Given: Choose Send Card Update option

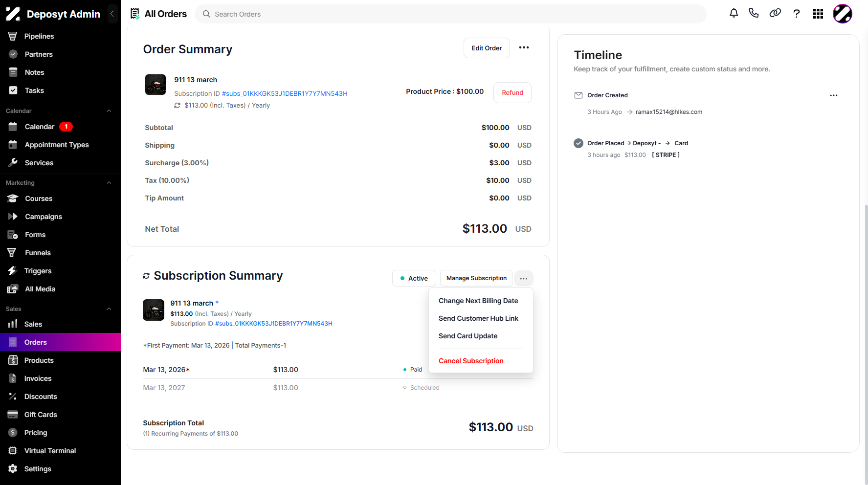Looking at the screenshot, I should tap(468, 336).
